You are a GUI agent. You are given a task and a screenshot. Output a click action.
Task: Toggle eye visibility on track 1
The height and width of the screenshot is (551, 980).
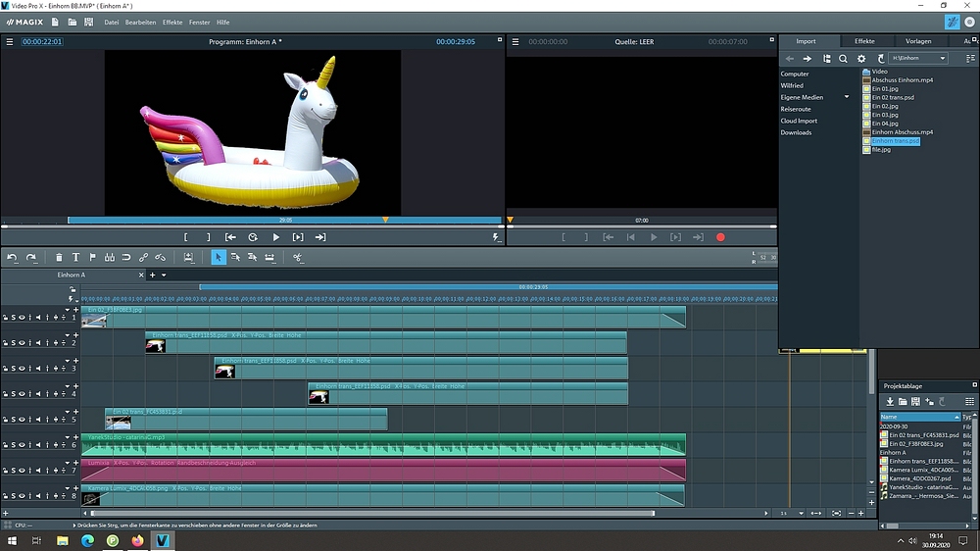(x=22, y=318)
